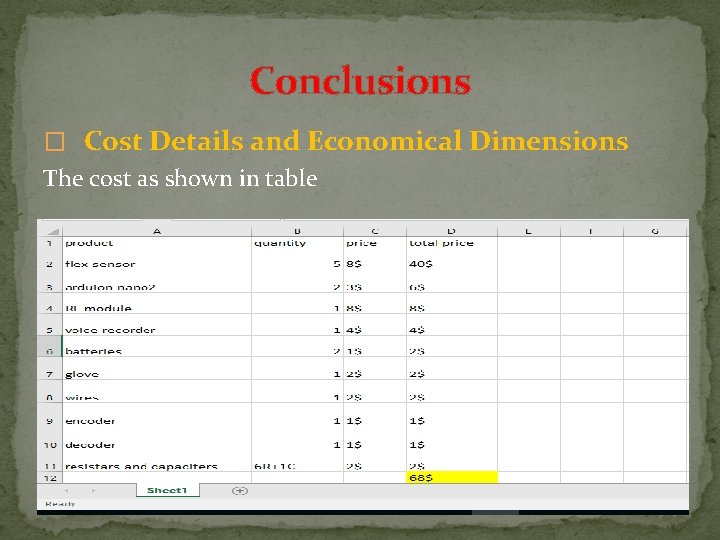The width and height of the screenshot is (720, 540).
Task: Click the previous sheet navigation arrow
Action: [x=67, y=491]
